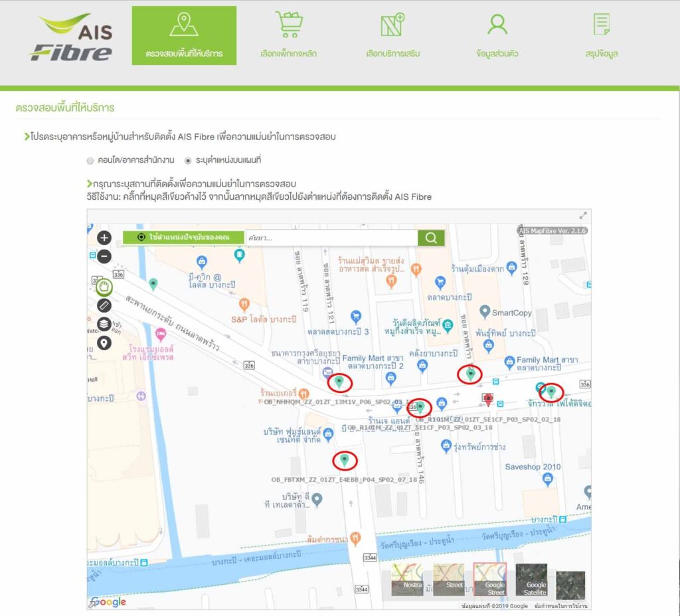This screenshot has height=616, width=680.
Task: Choose the Nostra basemap thumbnail
Action: click(x=407, y=579)
